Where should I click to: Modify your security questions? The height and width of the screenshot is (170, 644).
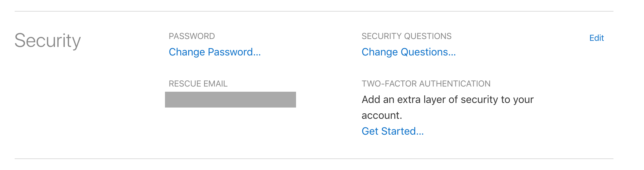click(408, 52)
